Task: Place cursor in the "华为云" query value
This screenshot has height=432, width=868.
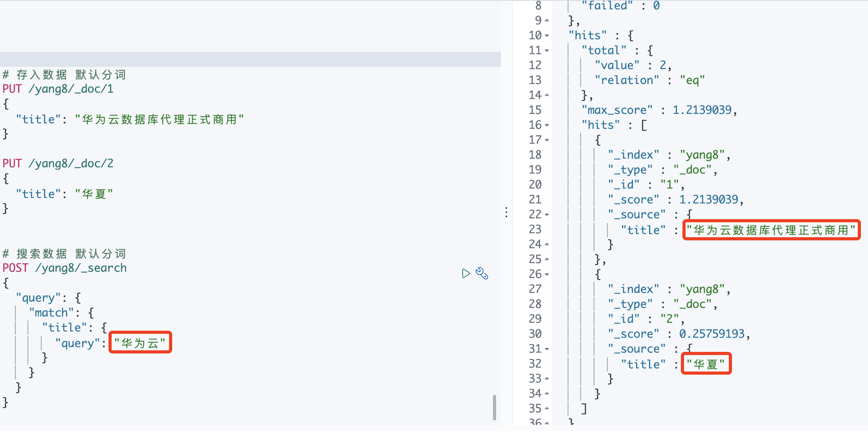Action: (140, 343)
